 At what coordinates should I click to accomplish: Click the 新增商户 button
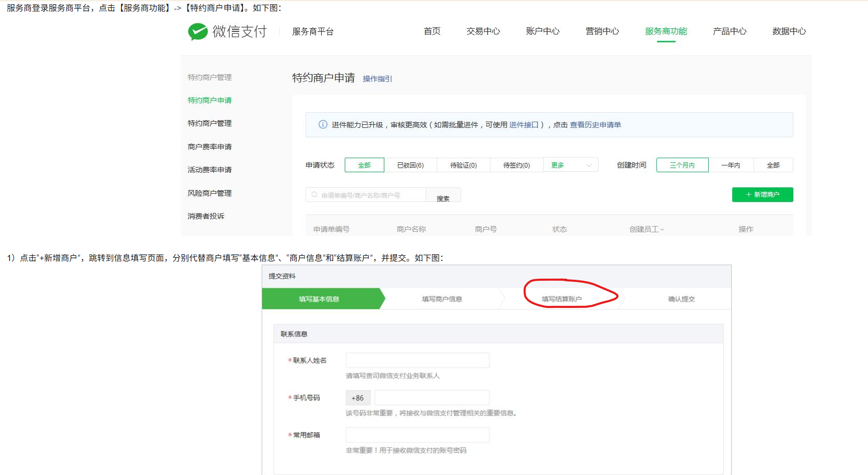(x=763, y=195)
